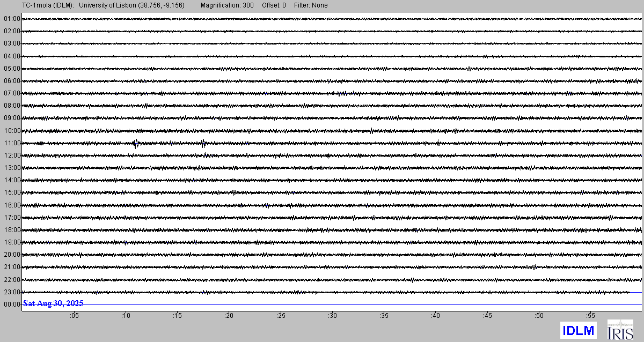Click the Offset: 0 header text

pyautogui.click(x=274, y=5)
